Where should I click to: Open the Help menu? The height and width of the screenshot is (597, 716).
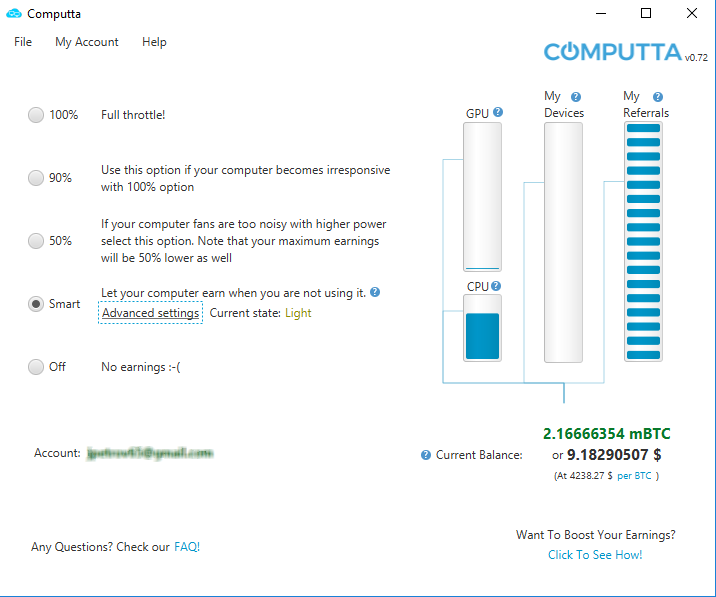[x=154, y=42]
